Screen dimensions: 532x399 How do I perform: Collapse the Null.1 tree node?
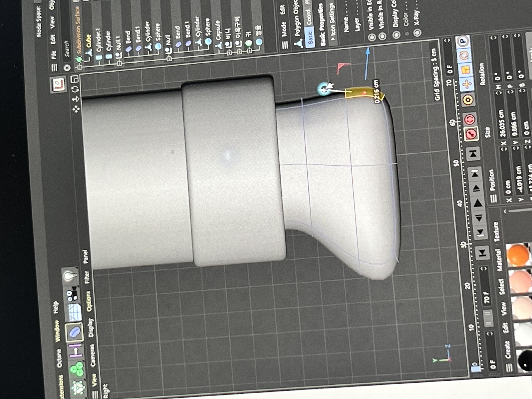[120, 64]
